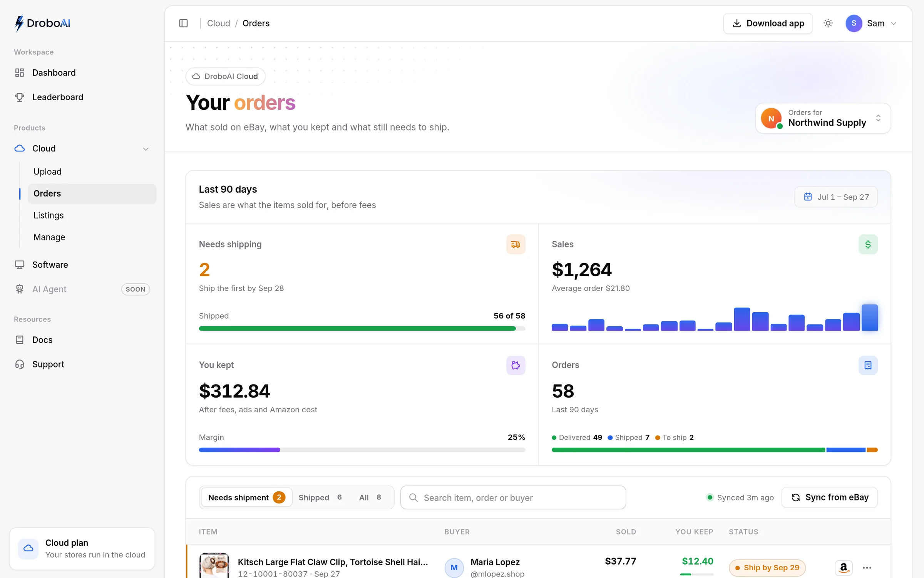Click the Support headset icon
924x578 pixels.
tap(19, 364)
